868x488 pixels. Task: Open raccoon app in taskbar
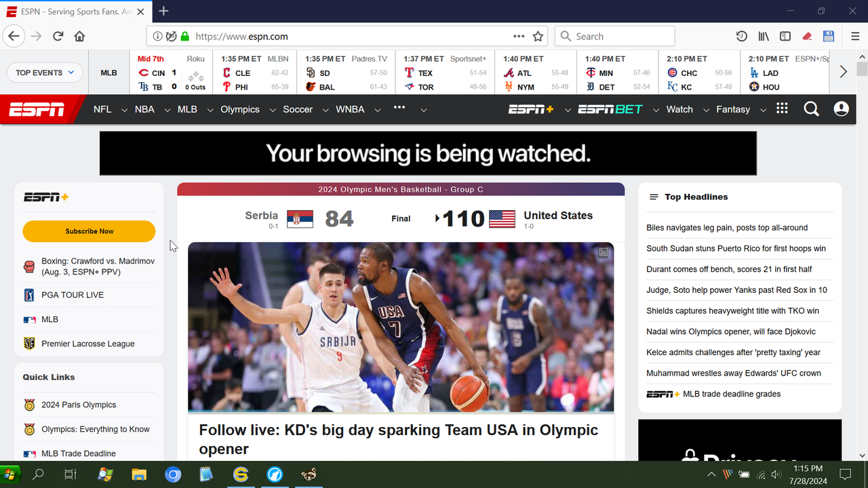pyautogui.click(x=309, y=474)
